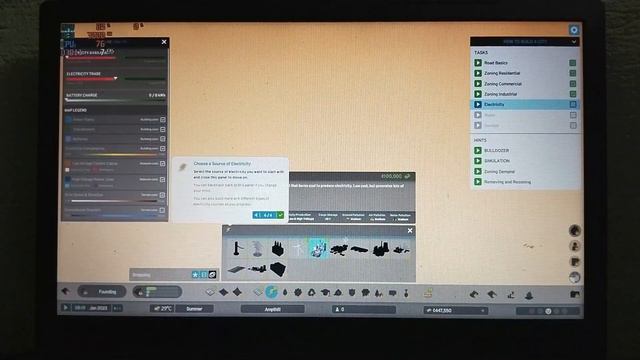Open the round globe icon at right edge
Viewport: 640px width, 360px height.
[x=575, y=278]
